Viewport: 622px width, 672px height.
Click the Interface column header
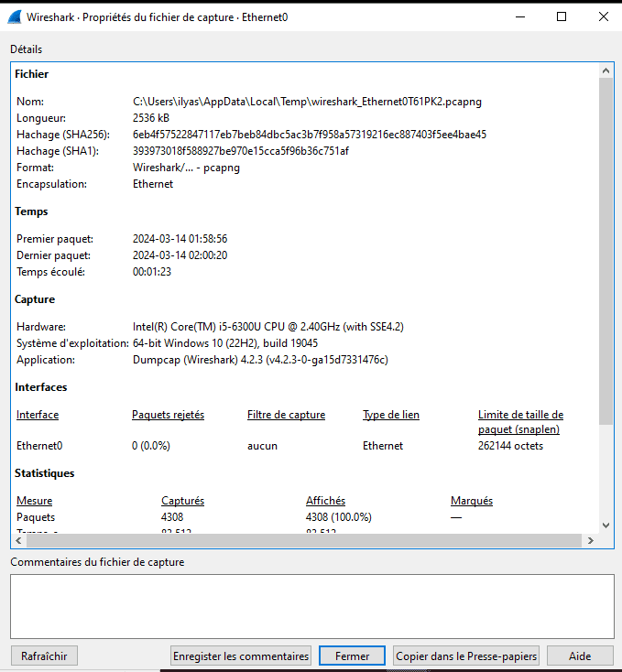point(38,415)
